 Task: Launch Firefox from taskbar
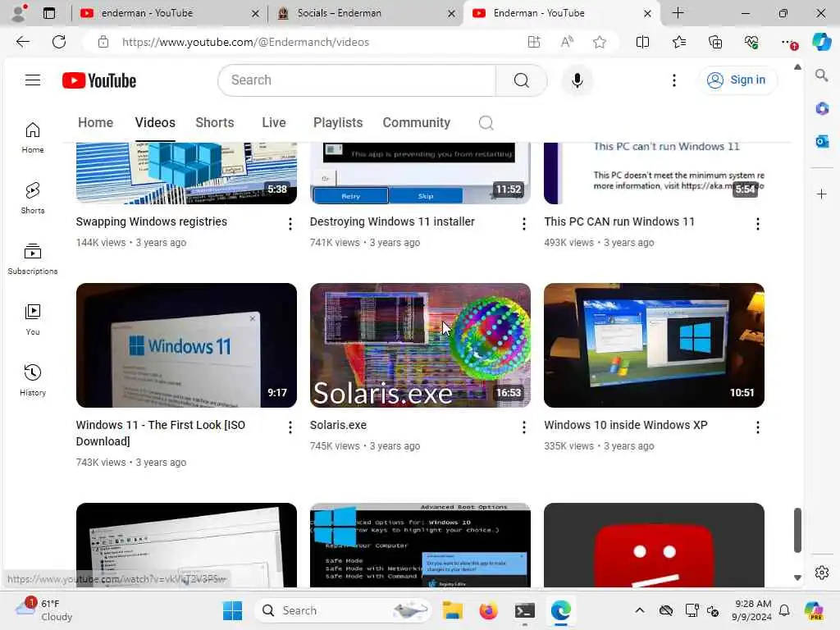[x=488, y=610]
